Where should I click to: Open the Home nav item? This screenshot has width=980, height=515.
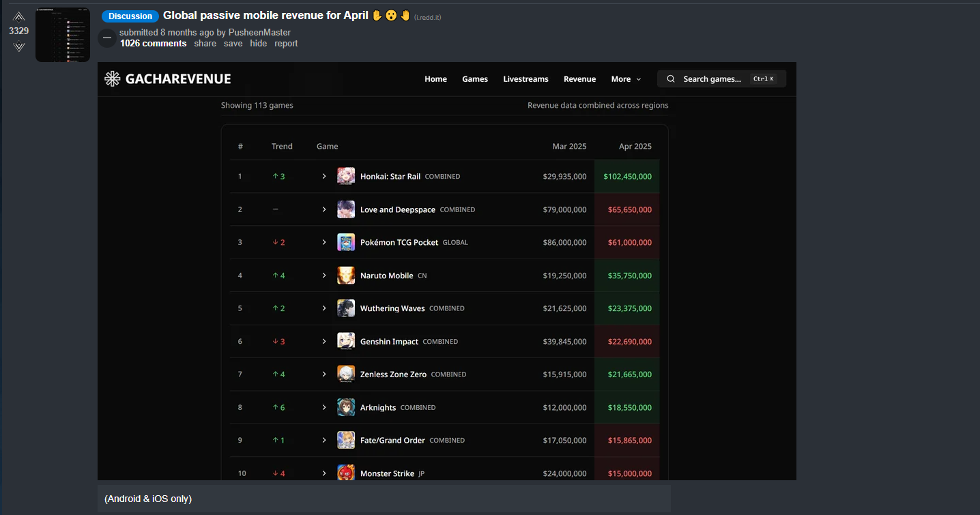pos(435,79)
